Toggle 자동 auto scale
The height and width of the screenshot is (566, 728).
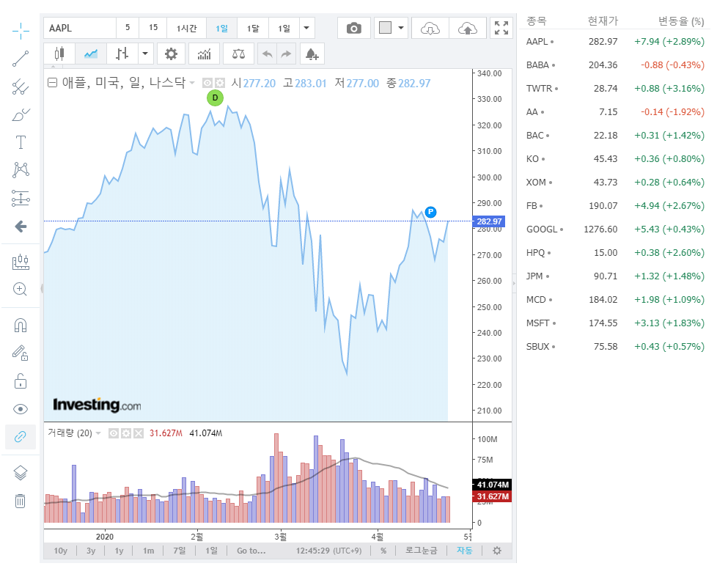464,551
